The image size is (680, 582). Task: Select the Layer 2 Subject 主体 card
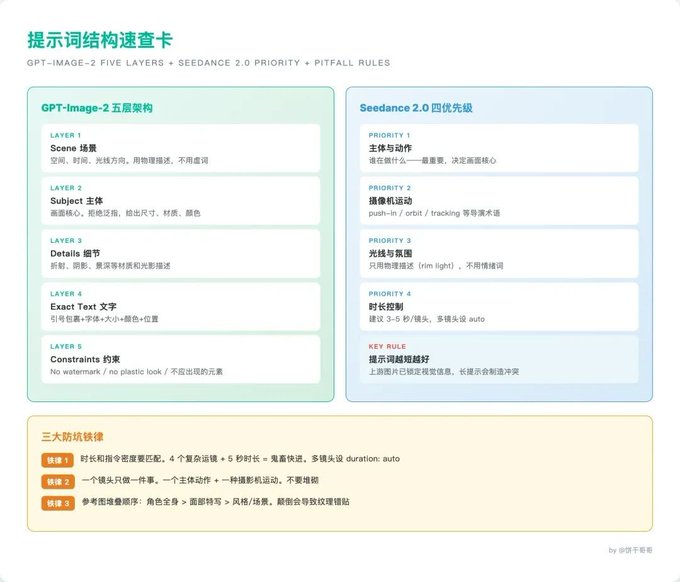point(181,201)
